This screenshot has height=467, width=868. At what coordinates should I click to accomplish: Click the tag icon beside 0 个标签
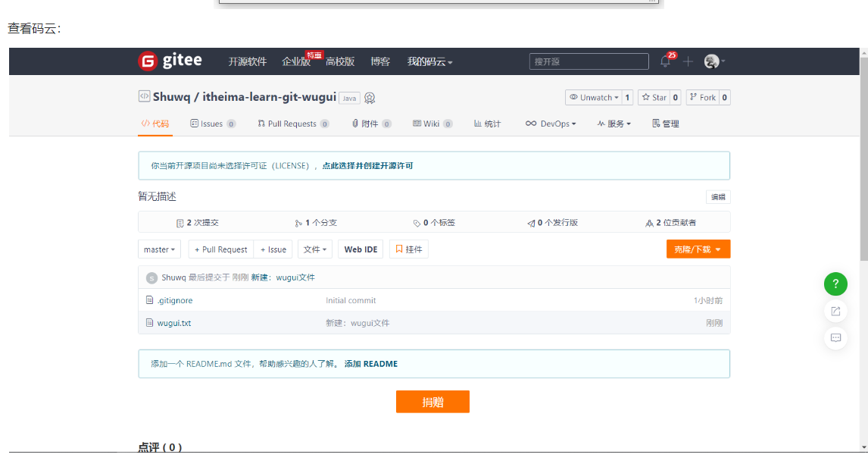click(x=417, y=223)
